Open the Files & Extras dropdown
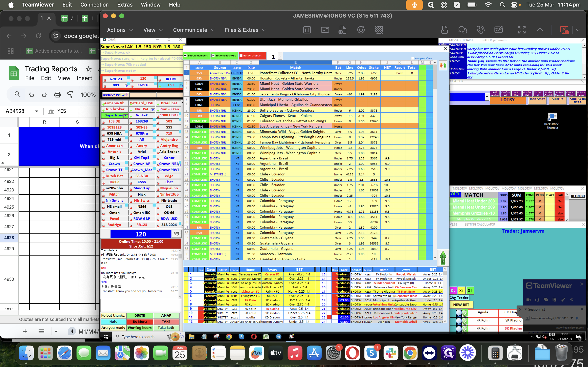The height and width of the screenshot is (367, 588). click(245, 30)
